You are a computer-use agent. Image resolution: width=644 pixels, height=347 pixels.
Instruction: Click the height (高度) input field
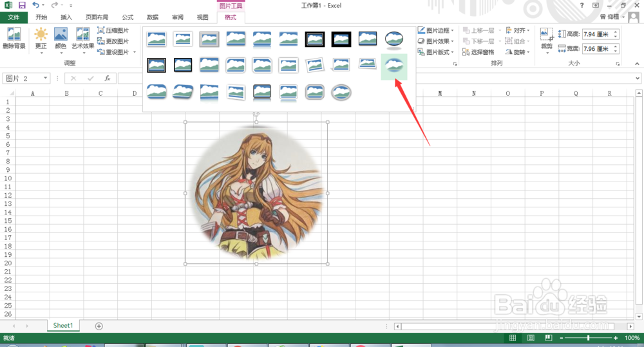click(x=598, y=34)
